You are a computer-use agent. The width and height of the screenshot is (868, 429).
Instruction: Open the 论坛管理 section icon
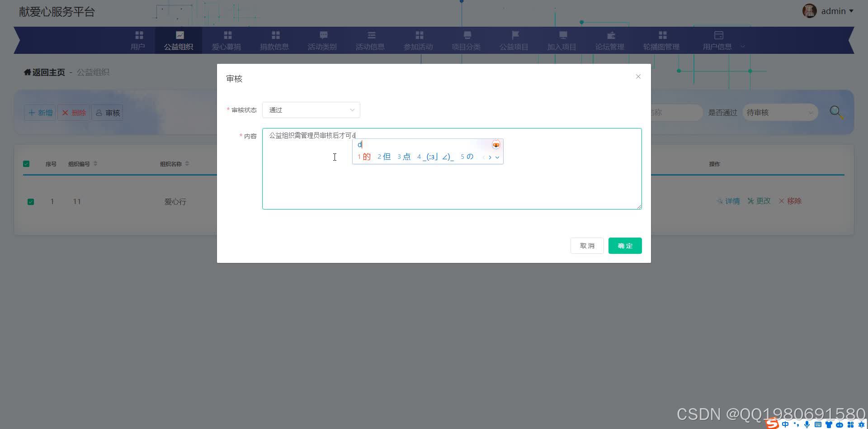[611, 35]
